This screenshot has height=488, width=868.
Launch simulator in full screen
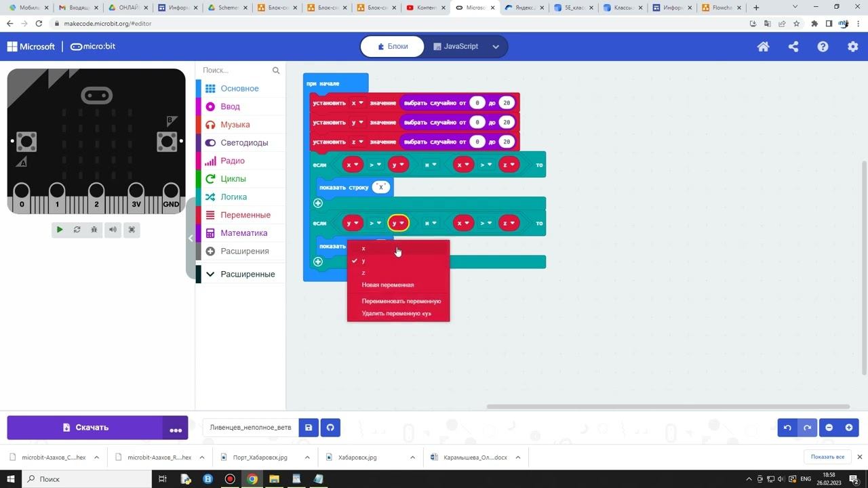132,230
